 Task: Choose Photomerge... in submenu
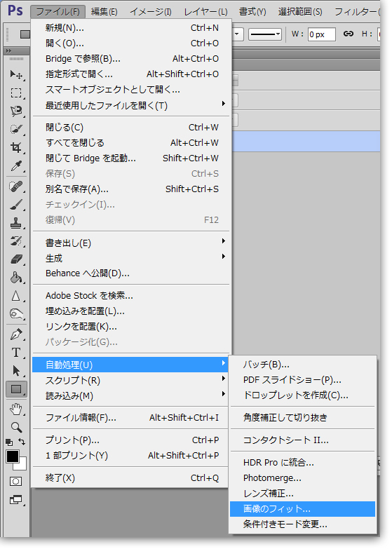coord(303,478)
